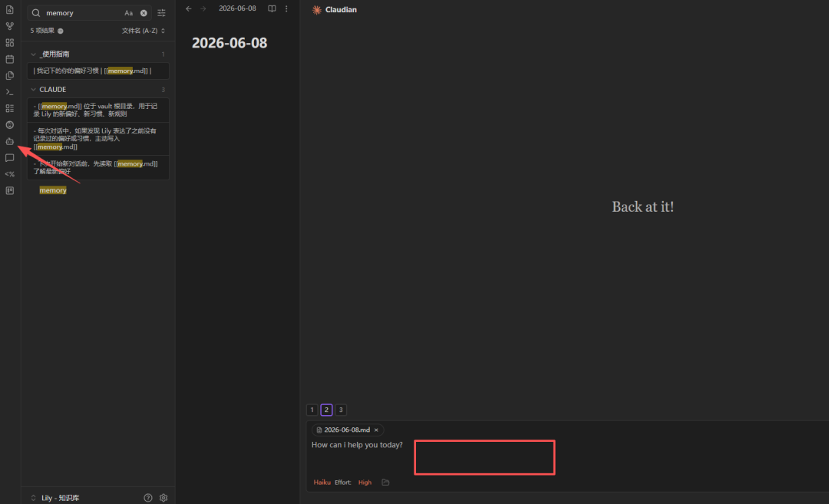Navigate forward in note history

pyautogui.click(x=203, y=8)
